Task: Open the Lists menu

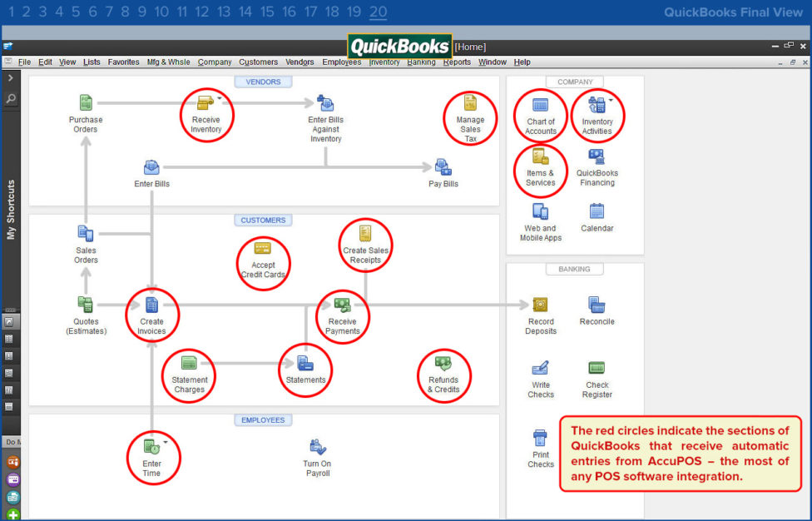Action: click(92, 62)
